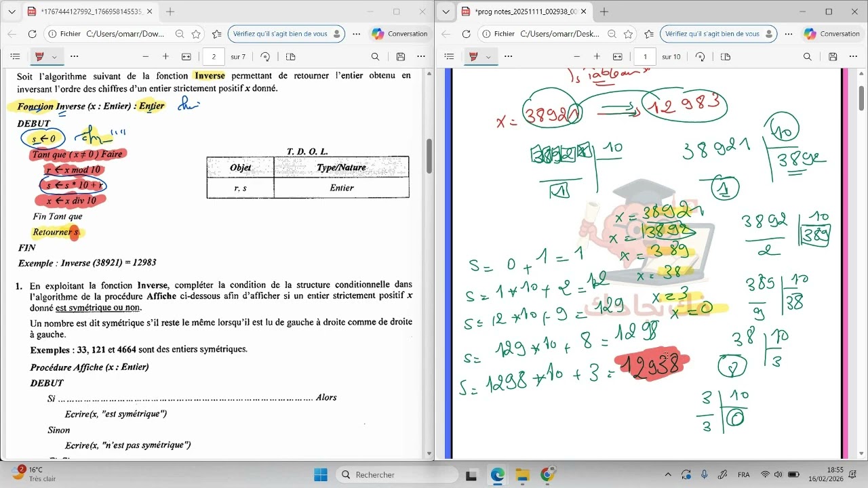868x488 pixels.
Task: Refresh the right browser window
Action: 466,34
